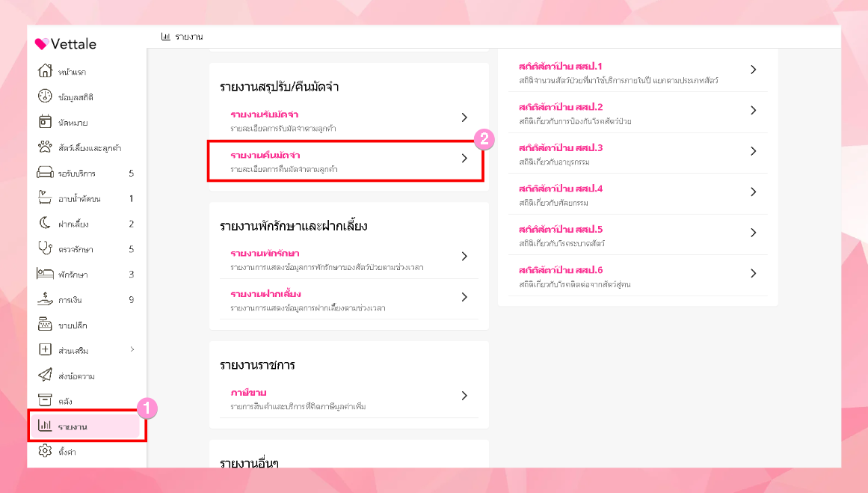
Task: Open สสป.4 statistics using its arrow
Action: coord(754,192)
